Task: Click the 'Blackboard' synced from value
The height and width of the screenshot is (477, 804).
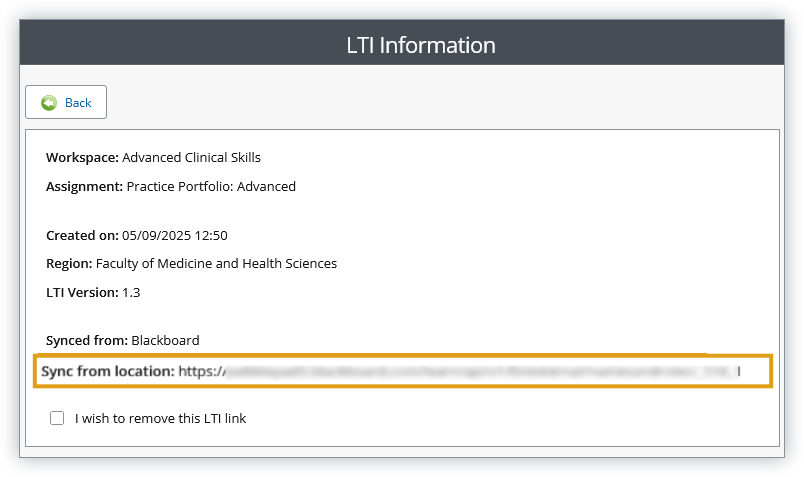Action: [x=165, y=340]
